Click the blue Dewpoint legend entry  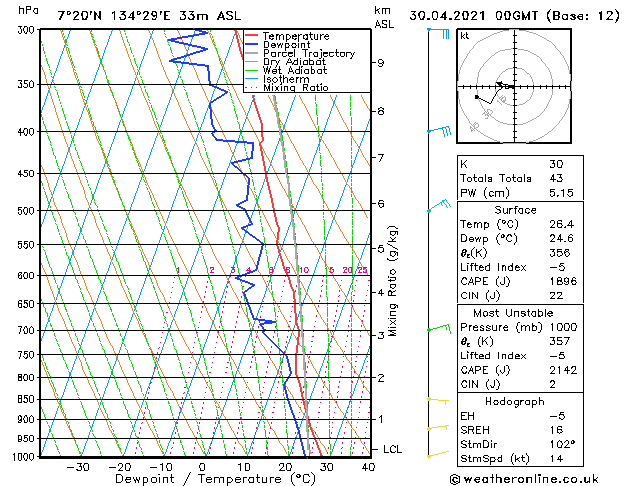coord(278,45)
